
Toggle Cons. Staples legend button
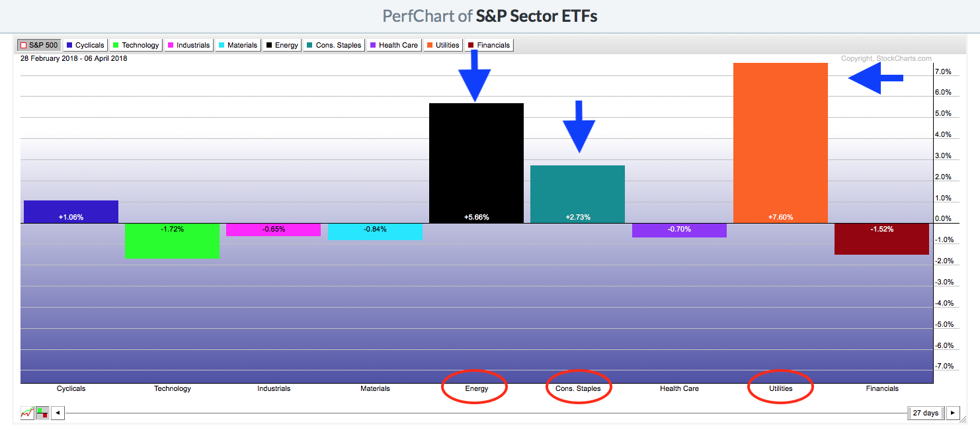point(335,45)
